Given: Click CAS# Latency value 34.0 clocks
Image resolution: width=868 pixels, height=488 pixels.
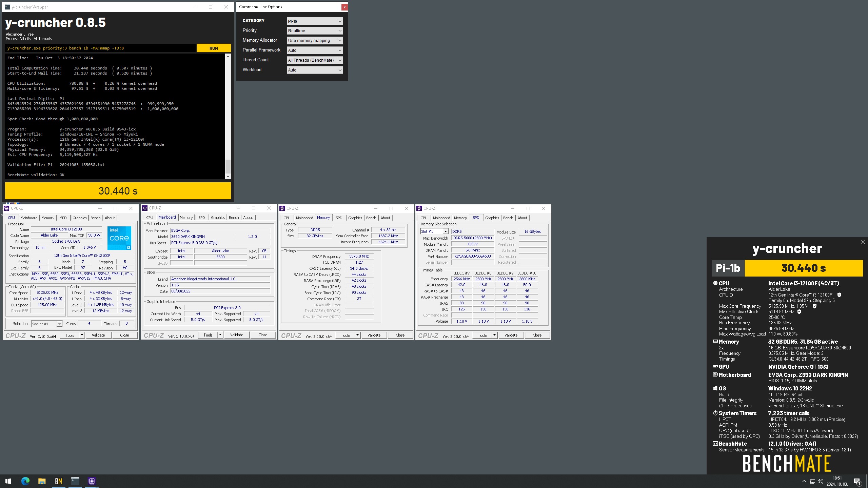Looking at the screenshot, I should pyautogui.click(x=359, y=268).
